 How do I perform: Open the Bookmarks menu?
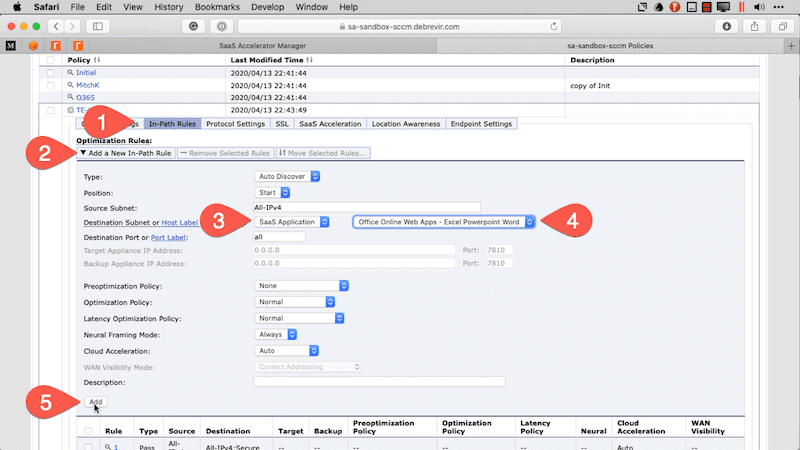[x=217, y=7]
